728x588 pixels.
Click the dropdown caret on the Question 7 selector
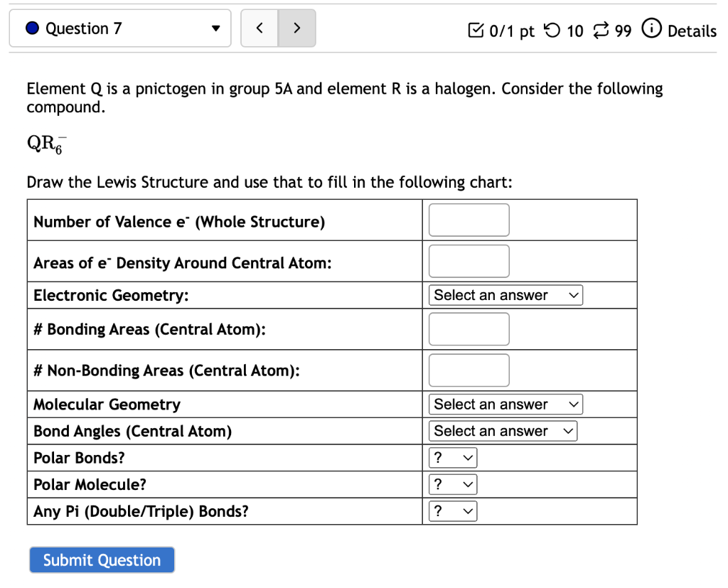pyautogui.click(x=215, y=28)
